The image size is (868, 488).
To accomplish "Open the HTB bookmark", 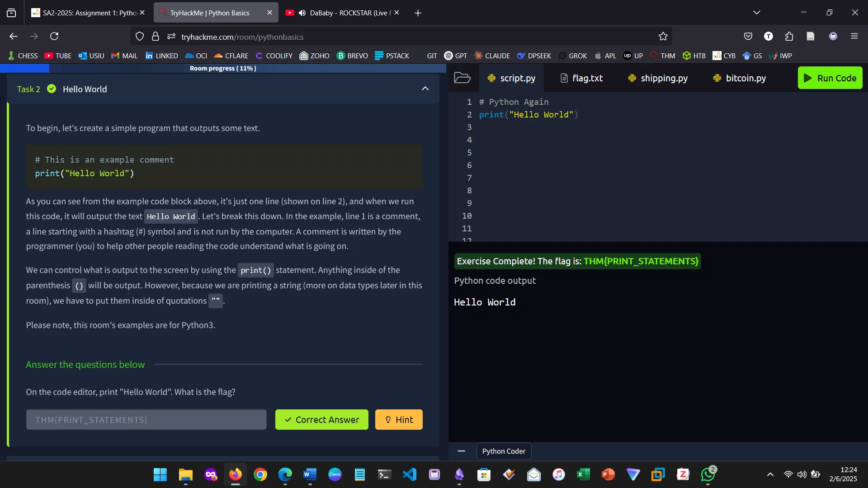I will point(694,56).
